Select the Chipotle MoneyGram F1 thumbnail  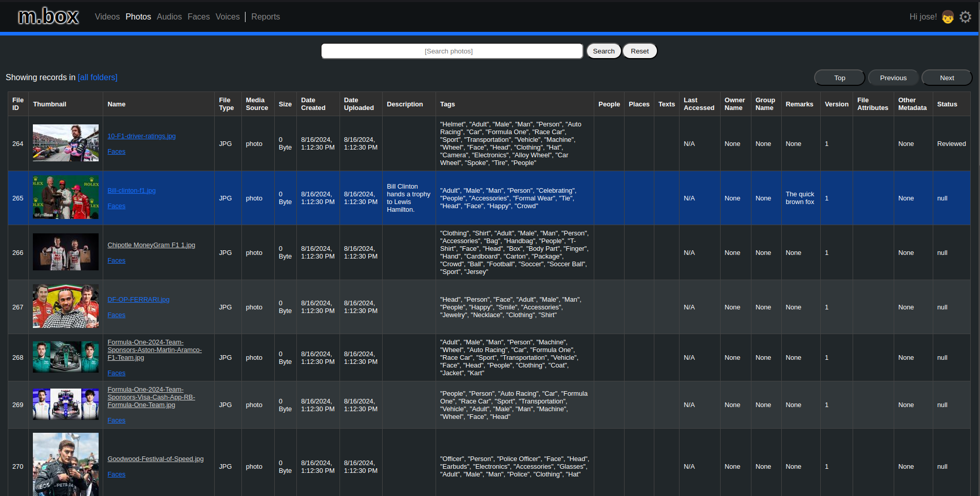tap(66, 252)
